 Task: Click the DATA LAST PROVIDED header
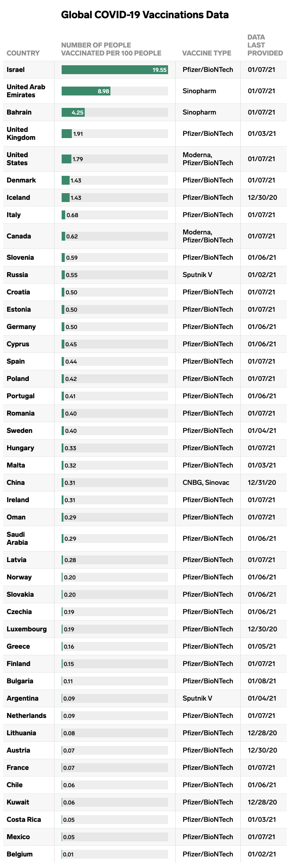click(265, 45)
